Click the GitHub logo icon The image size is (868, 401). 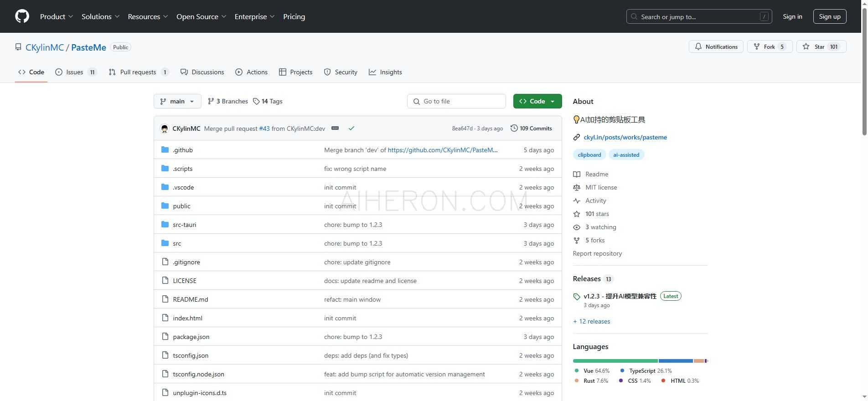click(22, 16)
